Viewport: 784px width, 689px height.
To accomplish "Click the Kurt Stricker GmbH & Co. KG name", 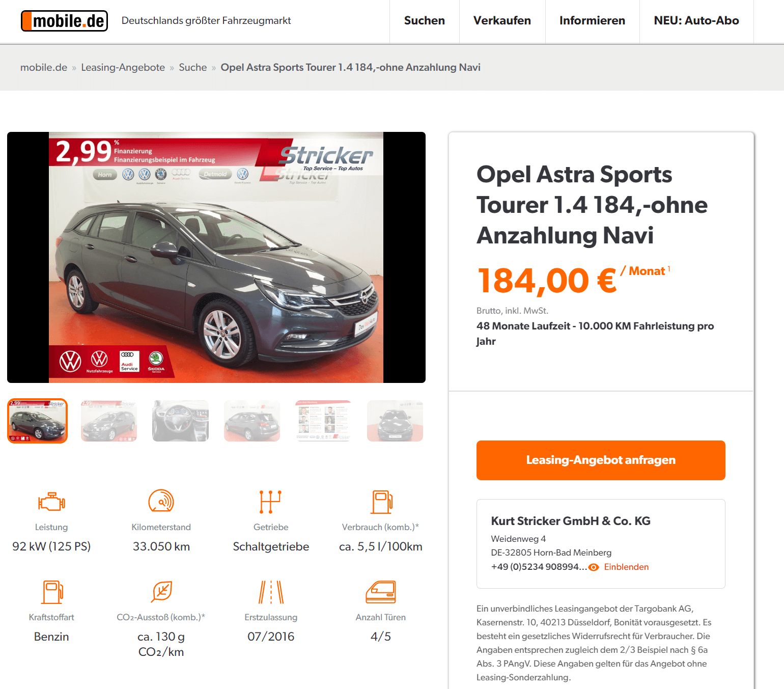I will pyautogui.click(x=571, y=521).
